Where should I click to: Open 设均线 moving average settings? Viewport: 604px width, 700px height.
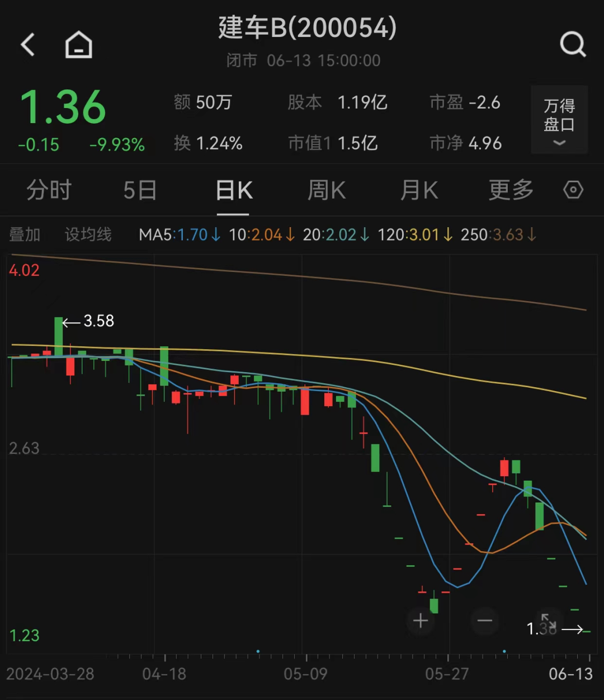pyautogui.click(x=88, y=234)
